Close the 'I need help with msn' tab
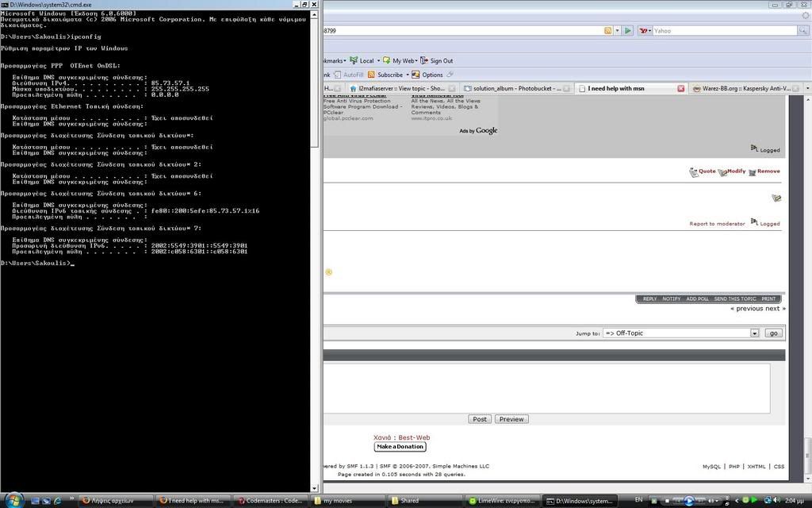 tap(680, 88)
